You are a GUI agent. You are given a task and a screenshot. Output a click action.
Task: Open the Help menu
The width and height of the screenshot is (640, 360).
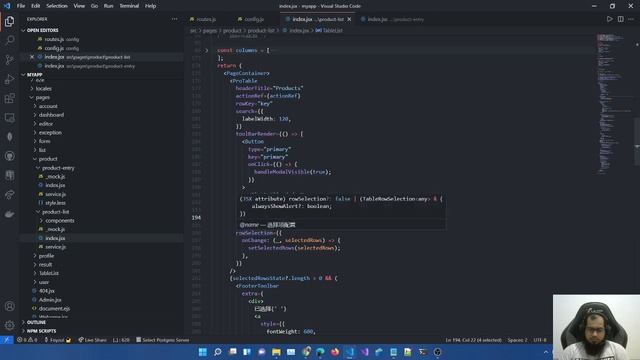pos(150,6)
